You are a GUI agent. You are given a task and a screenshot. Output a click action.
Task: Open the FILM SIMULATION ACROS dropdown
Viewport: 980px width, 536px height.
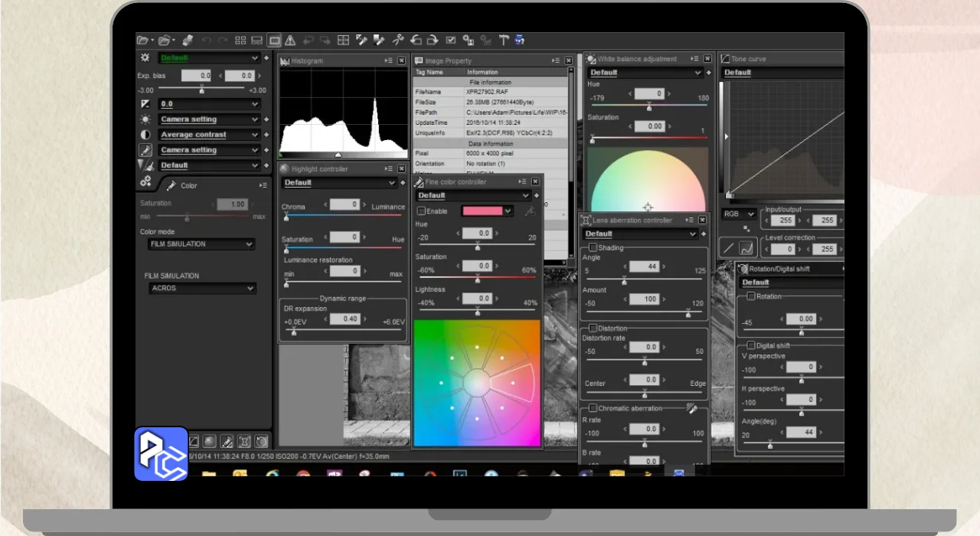point(202,288)
